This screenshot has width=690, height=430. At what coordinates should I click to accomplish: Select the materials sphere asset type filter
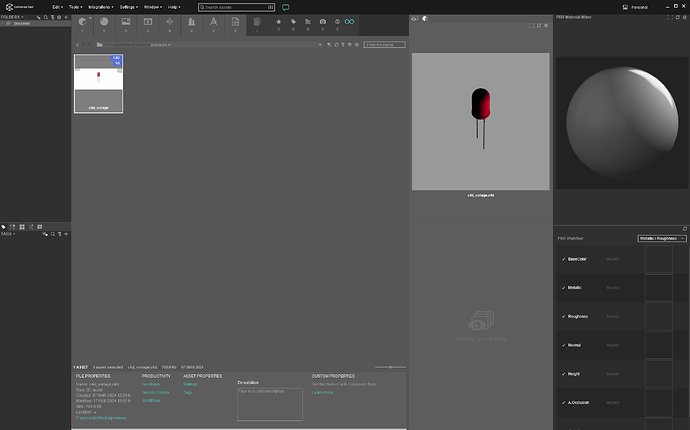coord(104,22)
